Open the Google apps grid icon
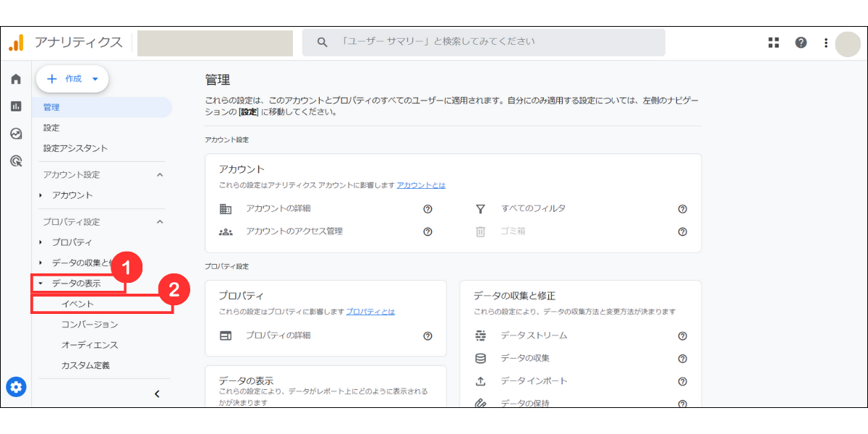The width and height of the screenshot is (868, 434). [773, 43]
